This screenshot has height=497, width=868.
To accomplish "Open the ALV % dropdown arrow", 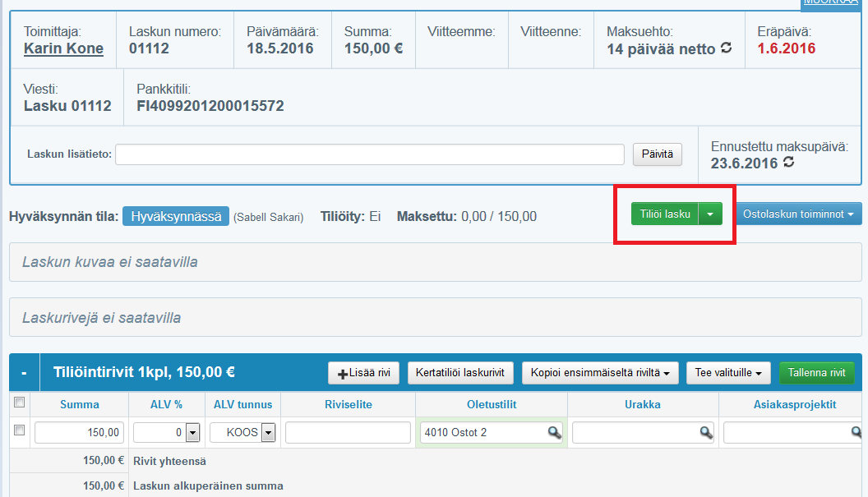I will coord(192,432).
